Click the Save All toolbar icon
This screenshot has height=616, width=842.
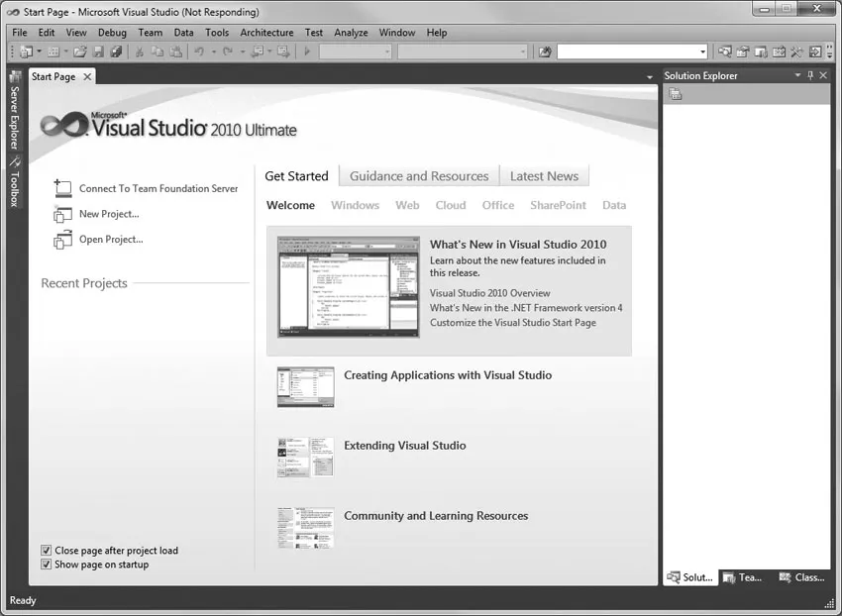[x=116, y=51]
